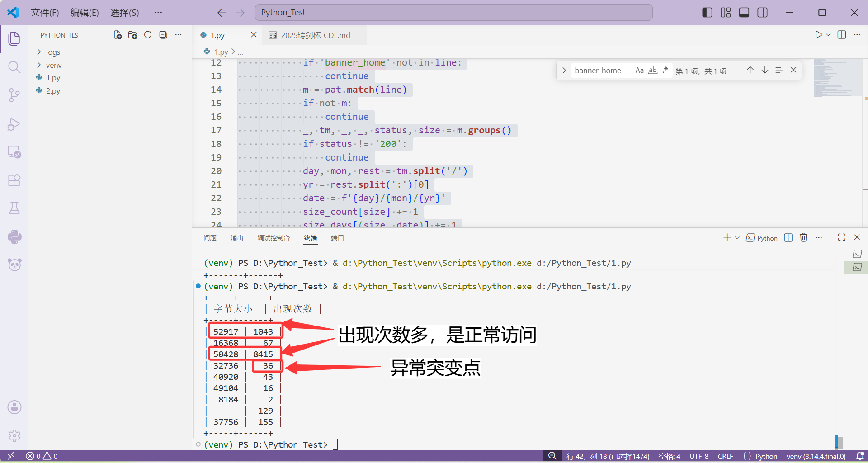This screenshot has width=868, height=463.
Task: Open run button dropdown arrow
Action: (x=828, y=35)
